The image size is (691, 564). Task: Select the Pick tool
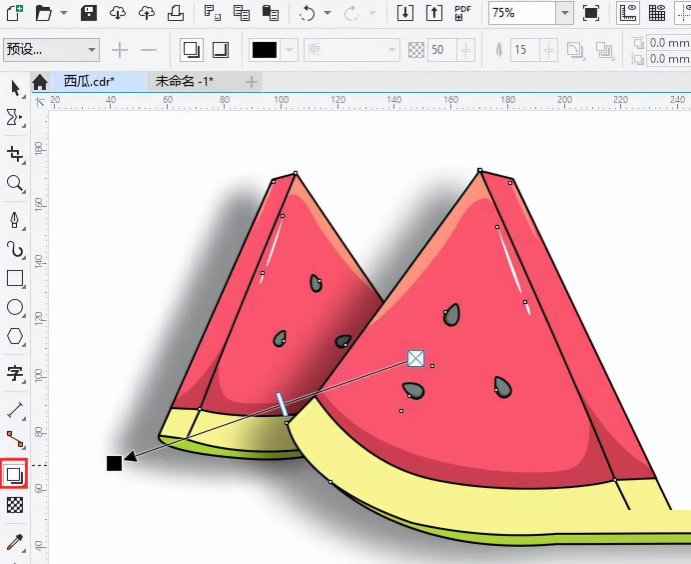15,89
